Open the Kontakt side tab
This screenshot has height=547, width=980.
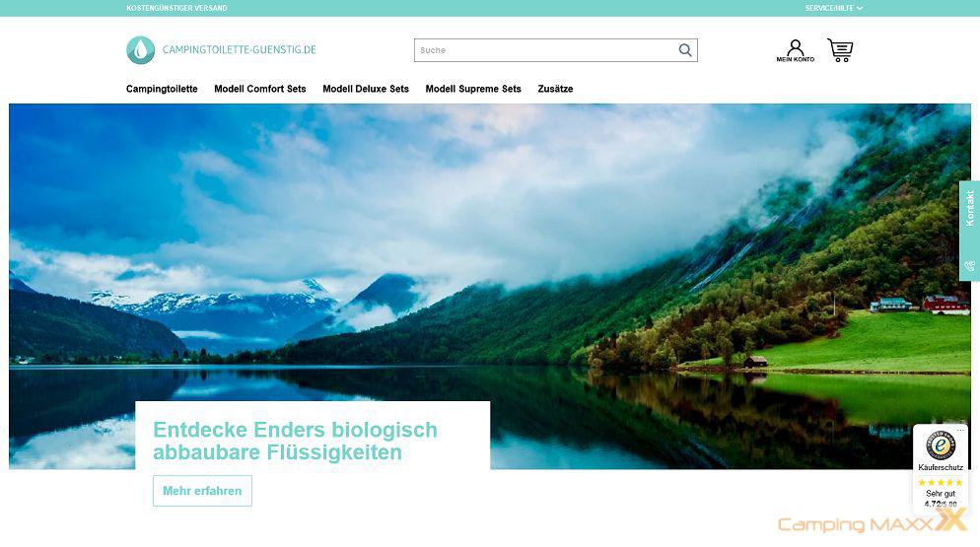point(969,208)
